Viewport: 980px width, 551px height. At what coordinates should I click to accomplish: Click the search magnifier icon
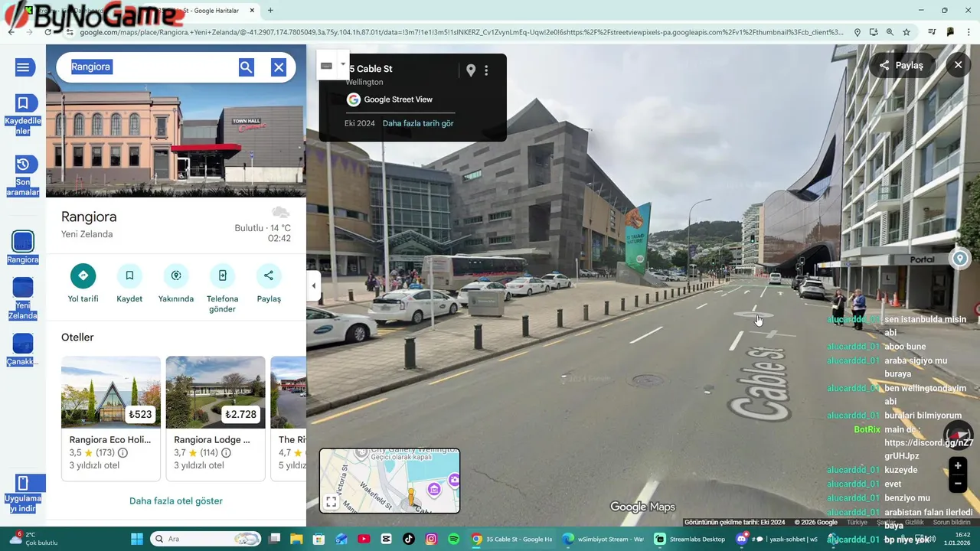(x=246, y=67)
